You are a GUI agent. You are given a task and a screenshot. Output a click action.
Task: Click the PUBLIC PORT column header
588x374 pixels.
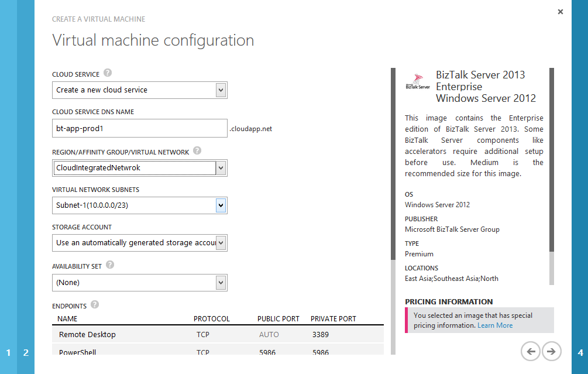(x=278, y=319)
